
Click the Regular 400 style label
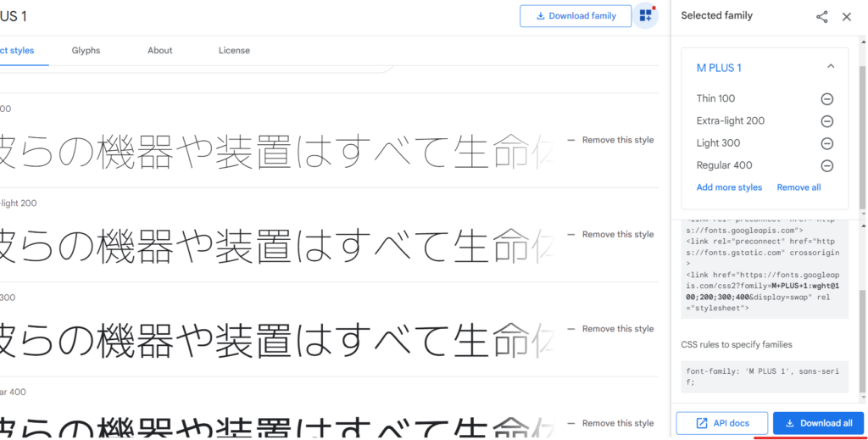[724, 165]
